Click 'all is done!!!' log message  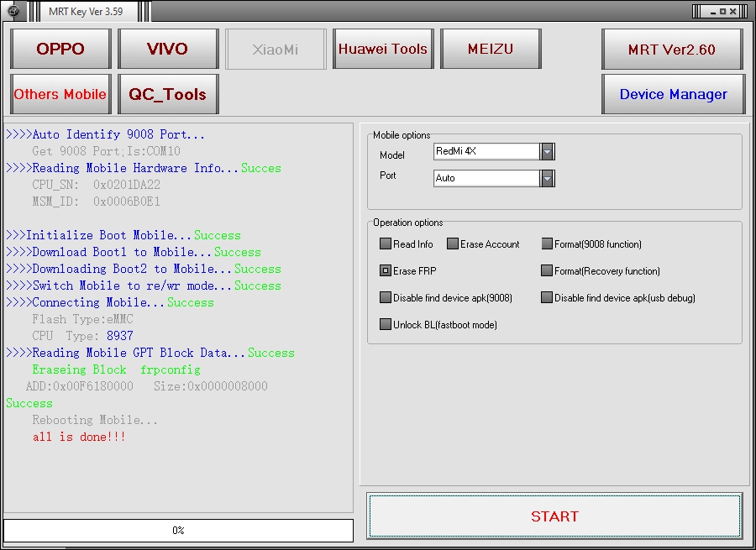(79, 437)
